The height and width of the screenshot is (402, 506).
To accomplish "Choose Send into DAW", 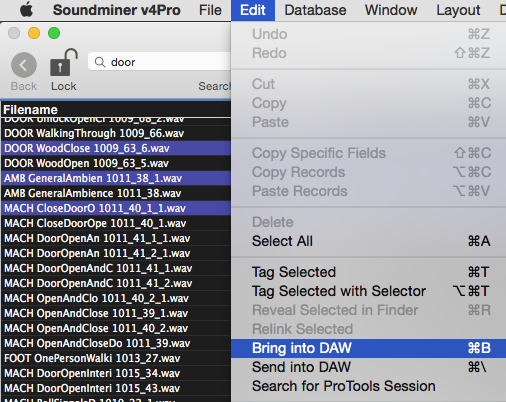I will 368,367.
